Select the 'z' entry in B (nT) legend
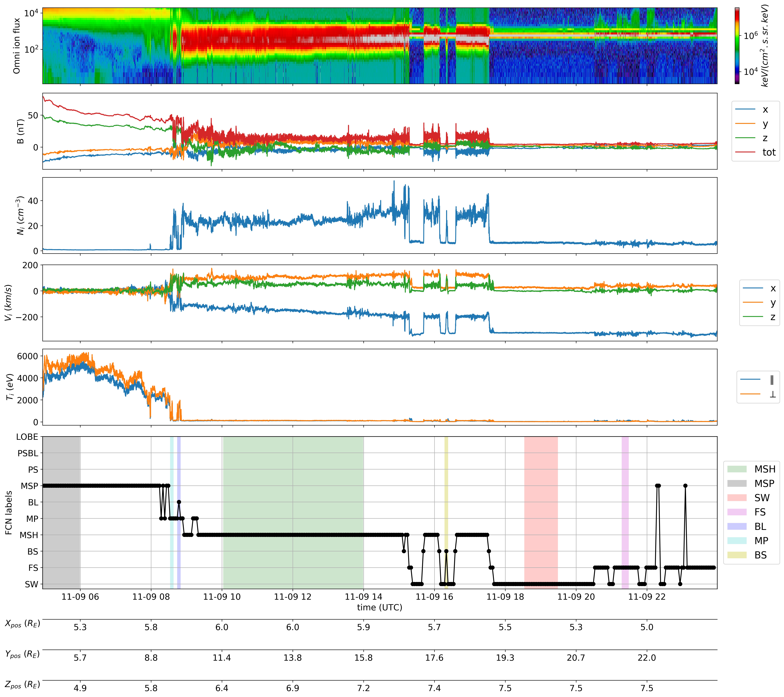 pyautogui.click(x=752, y=138)
